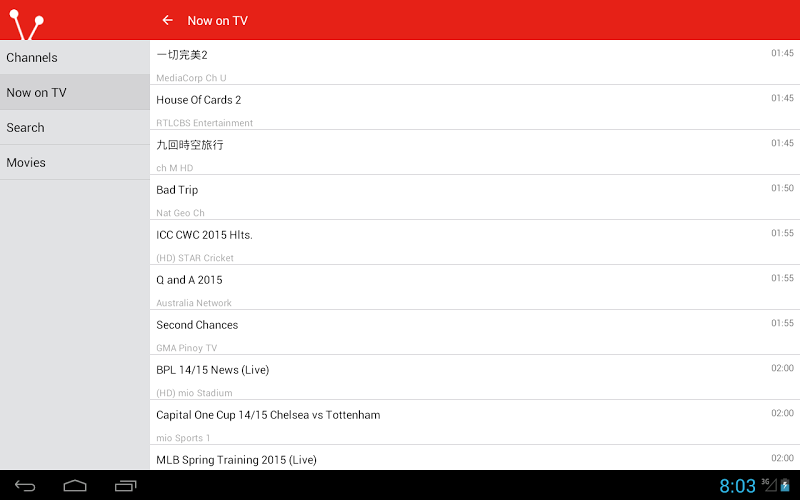The image size is (800, 500).
Task: Tap the 3G signal icon
Action: click(x=769, y=485)
